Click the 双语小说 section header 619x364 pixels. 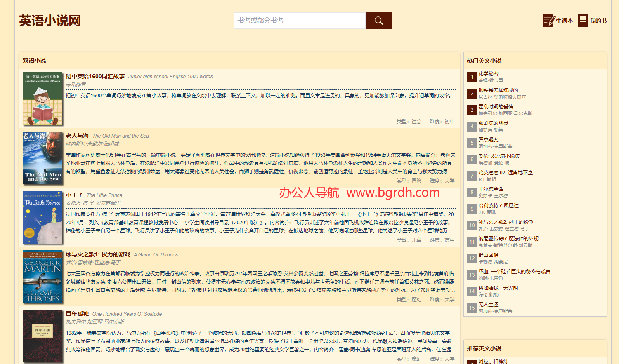pos(34,60)
